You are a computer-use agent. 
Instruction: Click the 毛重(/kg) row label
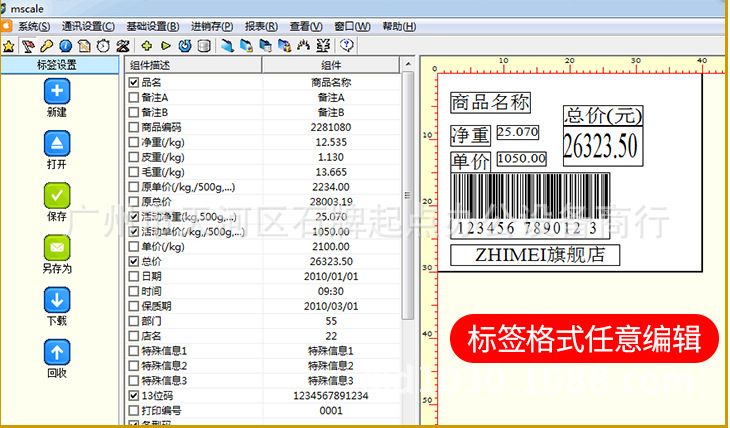pyautogui.click(x=163, y=172)
